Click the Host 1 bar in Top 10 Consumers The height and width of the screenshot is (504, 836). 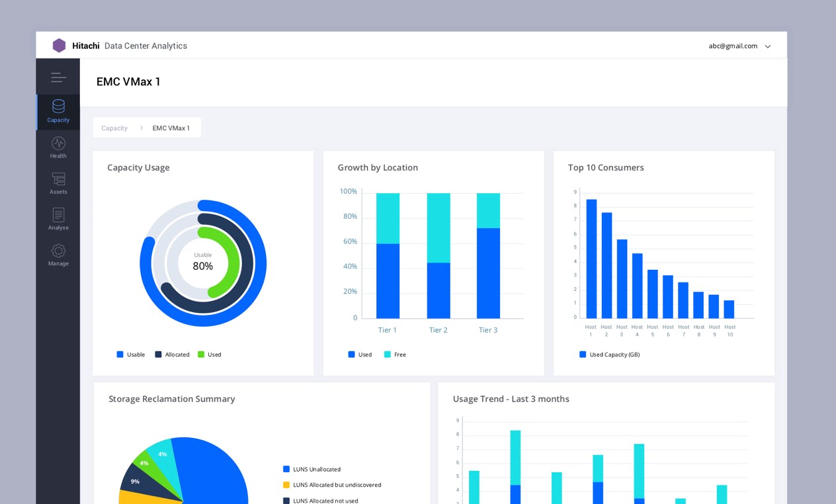tap(591, 259)
